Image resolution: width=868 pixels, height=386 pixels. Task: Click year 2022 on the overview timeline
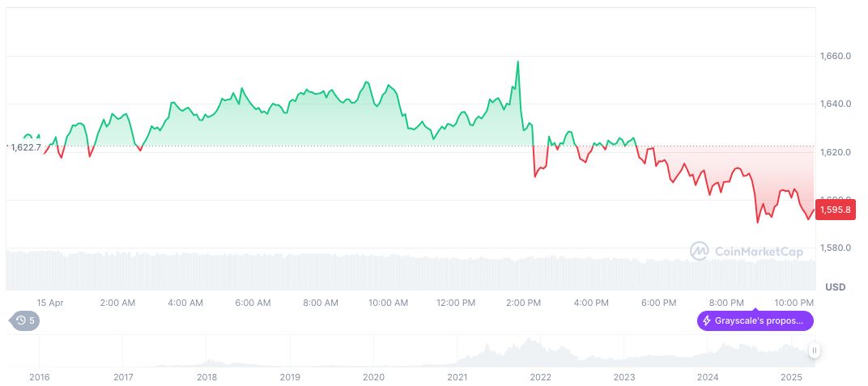[x=541, y=377]
